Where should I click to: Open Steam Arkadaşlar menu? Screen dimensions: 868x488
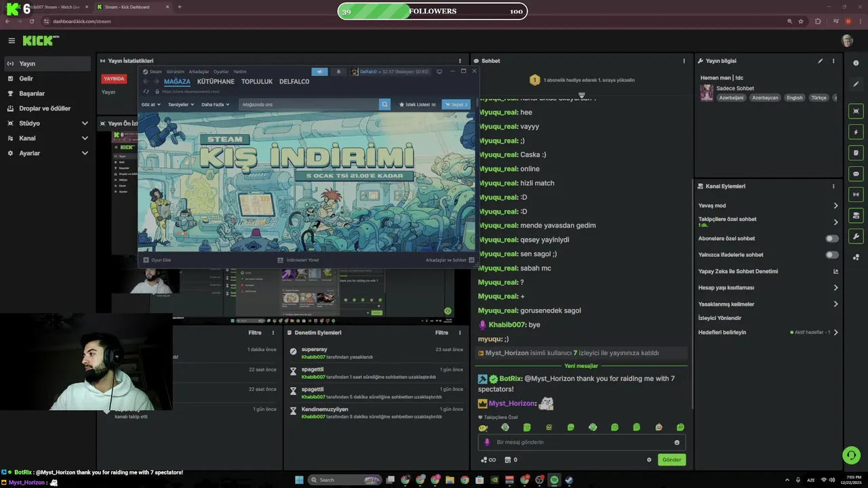199,71
